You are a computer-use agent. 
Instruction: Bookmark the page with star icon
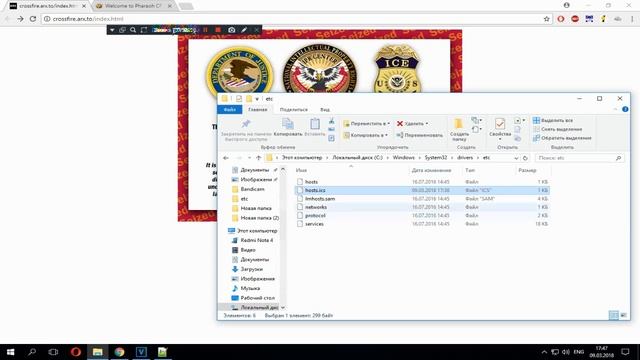click(x=547, y=19)
